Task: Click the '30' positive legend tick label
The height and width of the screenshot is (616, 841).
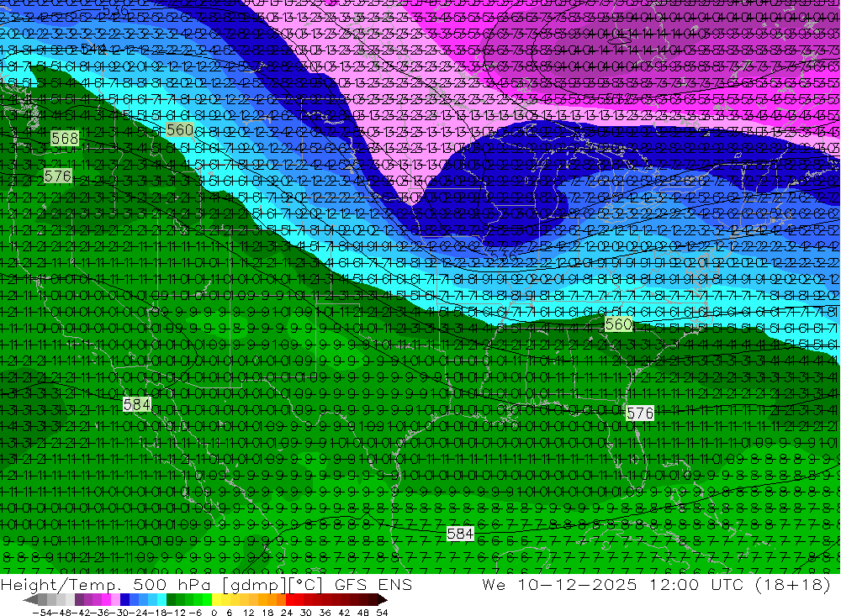Action: [x=306, y=613]
